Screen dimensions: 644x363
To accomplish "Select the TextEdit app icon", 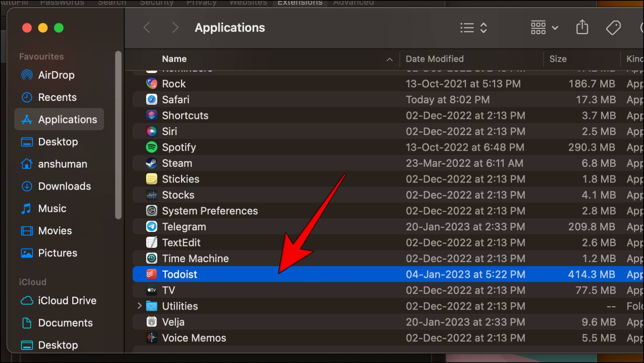I will coord(151,242).
